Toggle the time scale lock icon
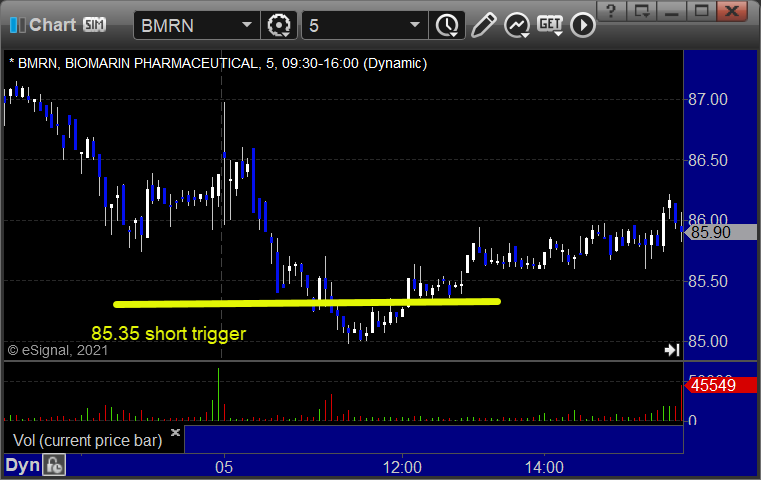The height and width of the screenshot is (480, 761). [53, 465]
